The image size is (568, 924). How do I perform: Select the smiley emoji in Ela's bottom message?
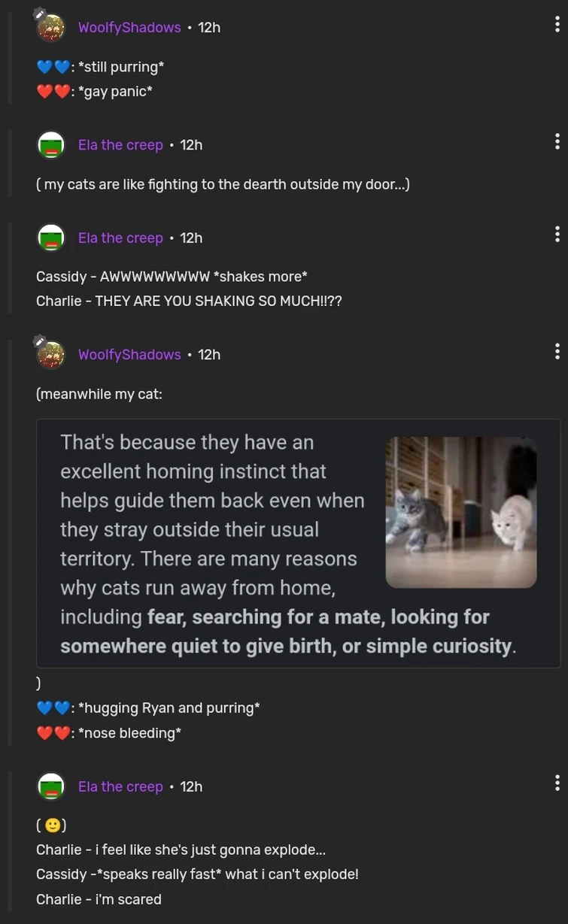[x=51, y=823]
